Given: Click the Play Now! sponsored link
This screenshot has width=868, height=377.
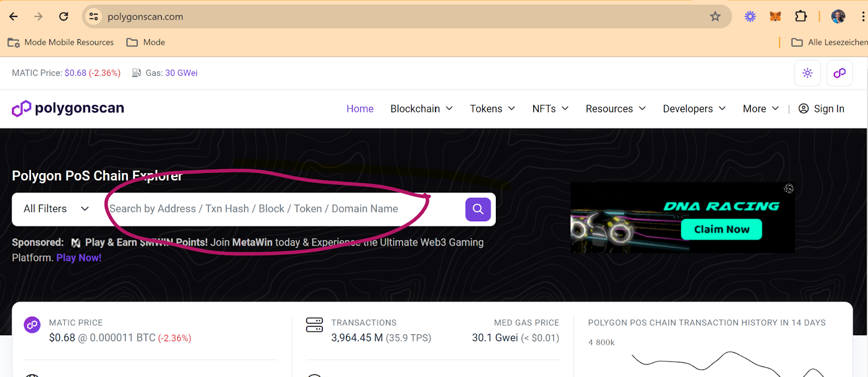Looking at the screenshot, I should click(x=79, y=258).
